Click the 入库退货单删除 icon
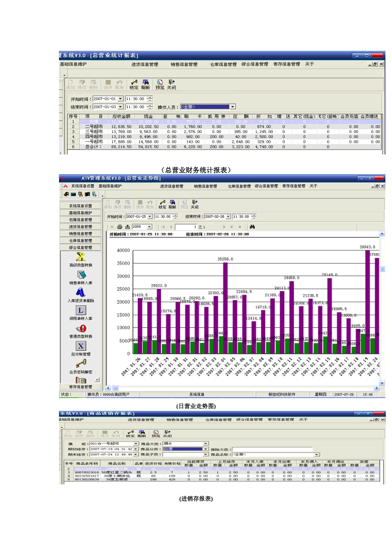This screenshot has height=555, width=392. pyautogui.click(x=80, y=292)
